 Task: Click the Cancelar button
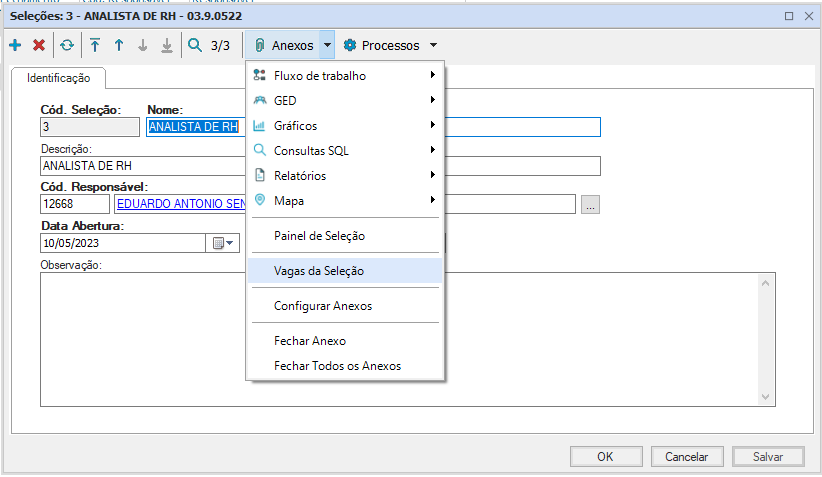(686, 456)
